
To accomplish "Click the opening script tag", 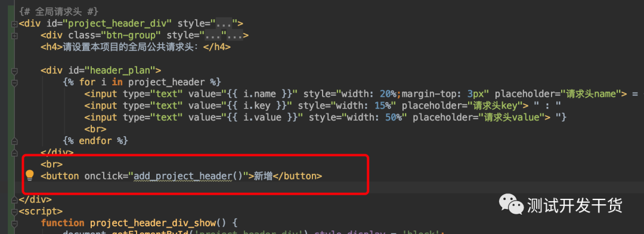I will (41, 211).
